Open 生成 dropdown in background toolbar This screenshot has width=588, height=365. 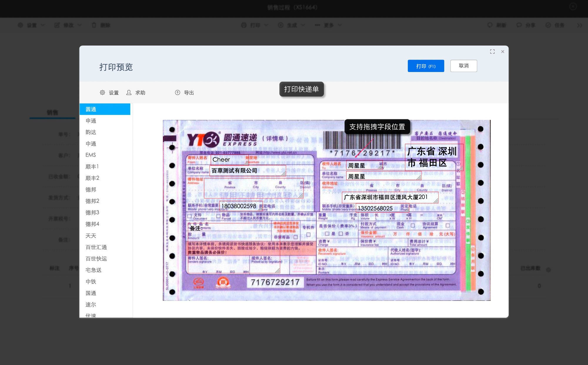click(x=291, y=25)
